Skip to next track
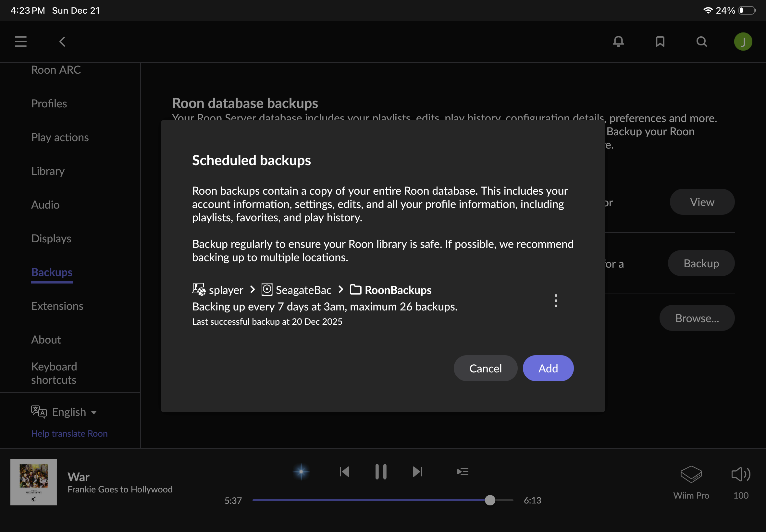Screen dimensions: 766x532 click(x=417, y=472)
